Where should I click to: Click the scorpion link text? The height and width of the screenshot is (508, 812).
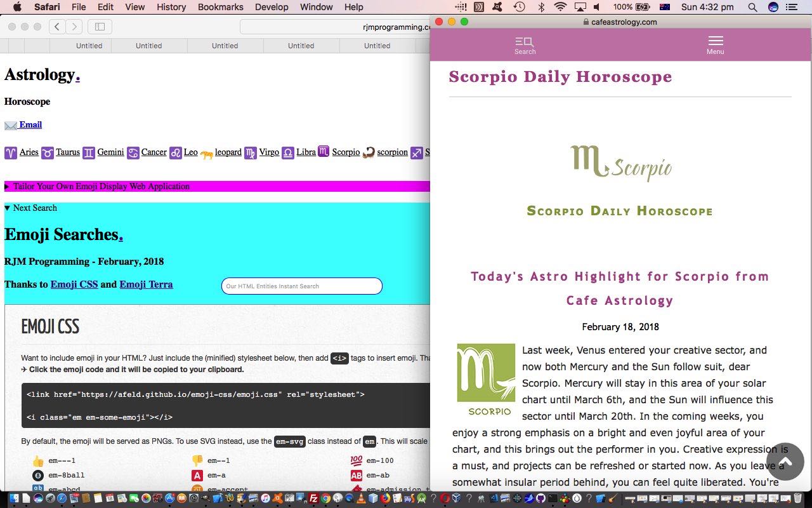tap(393, 152)
